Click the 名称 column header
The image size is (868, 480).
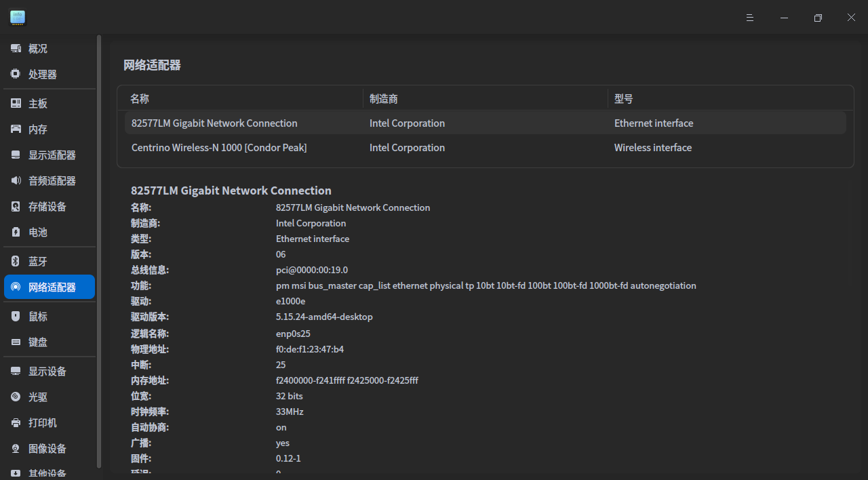pos(140,99)
